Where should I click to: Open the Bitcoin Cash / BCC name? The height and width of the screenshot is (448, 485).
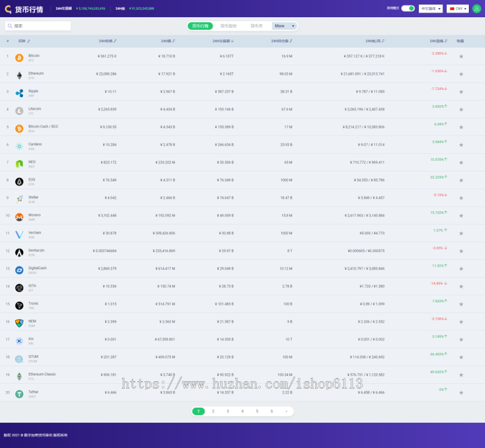click(43, 127)
